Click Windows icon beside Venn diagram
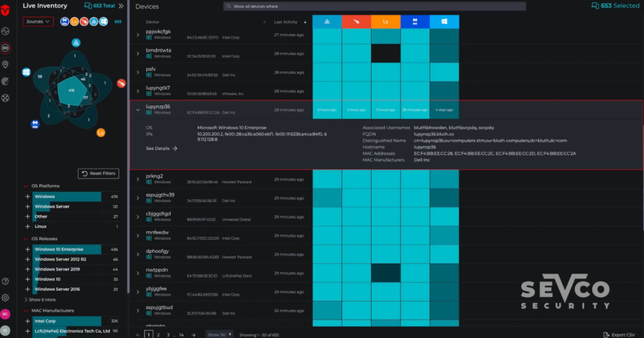This screenshot has height=338, width=644. click(26, 72)
